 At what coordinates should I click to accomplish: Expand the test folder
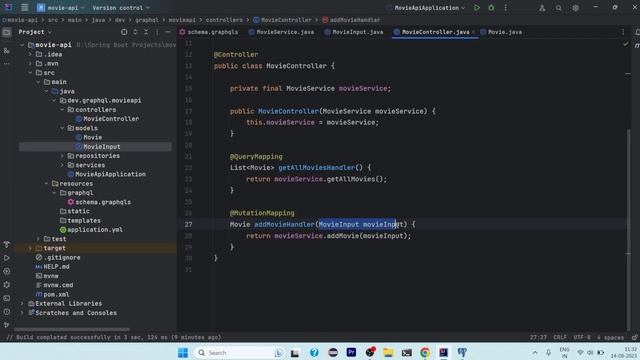pos(38,239)
